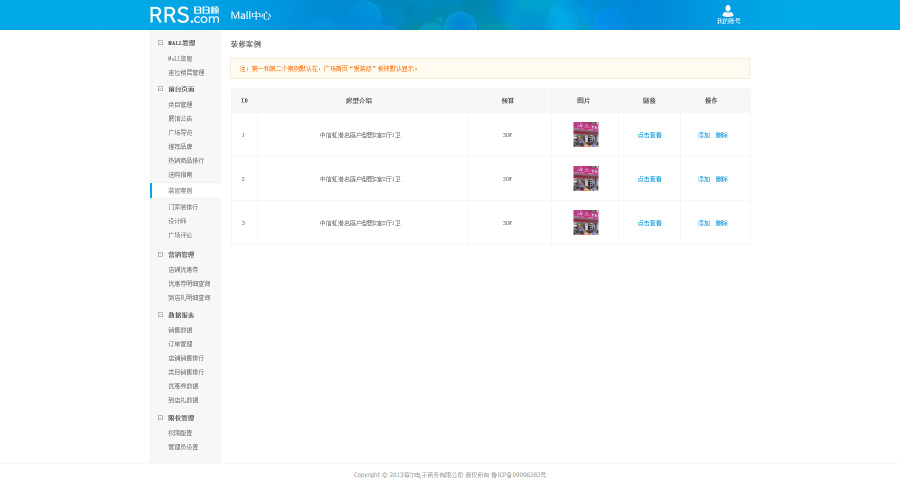Click 点击查看 link in row 2

[649, 179]
